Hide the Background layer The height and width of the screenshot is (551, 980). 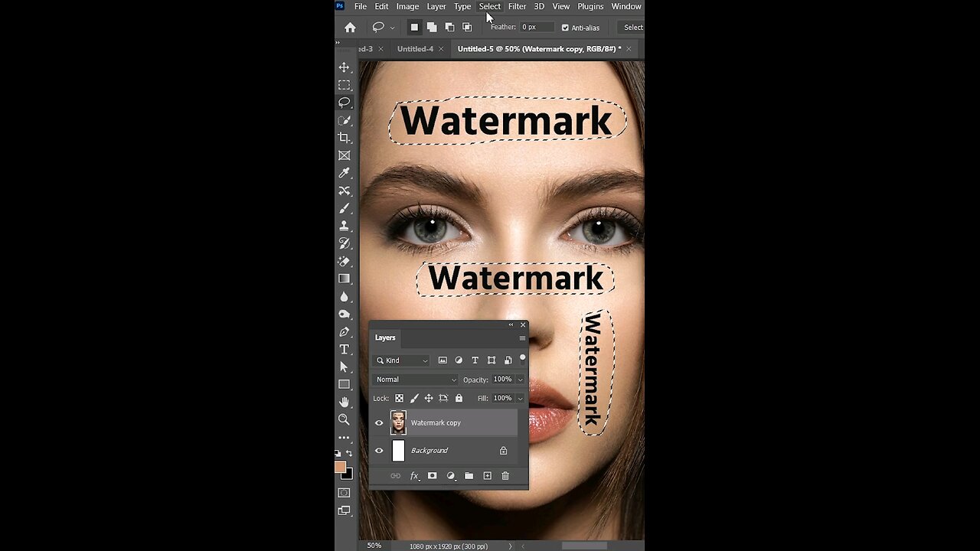click(x=379, y=451)
